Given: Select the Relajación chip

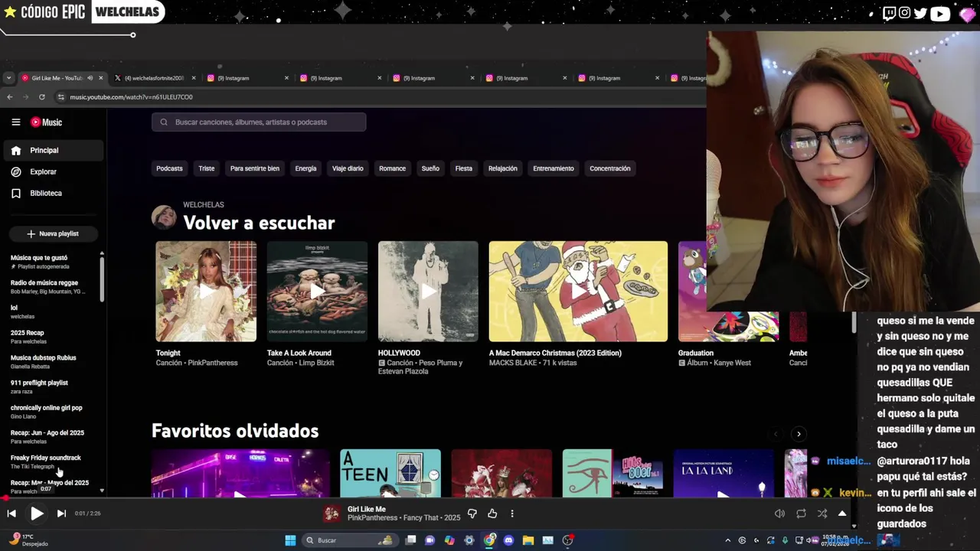Looking at the screenshot, I should pyautogui.click(x=503, y=168).
